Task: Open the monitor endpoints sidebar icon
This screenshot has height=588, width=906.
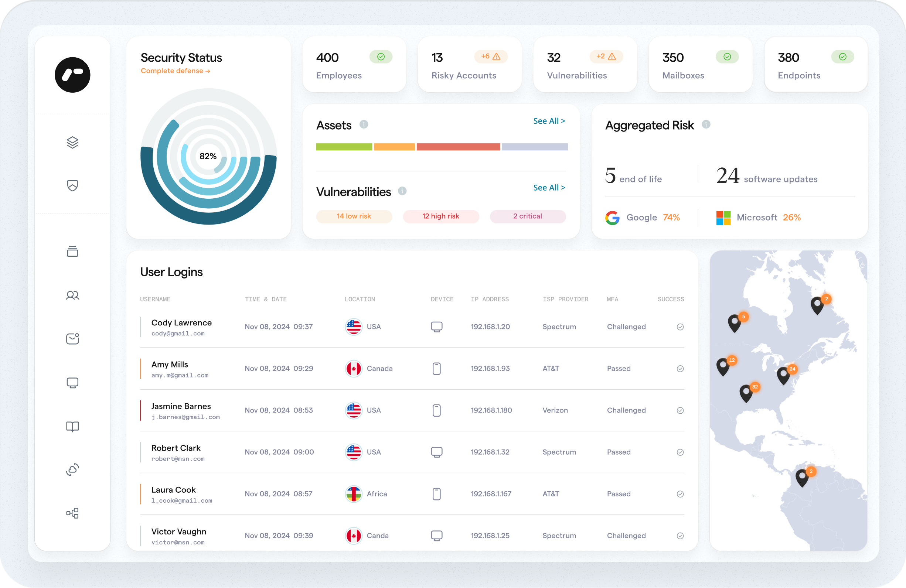Action: pyautogui.click(x=72, y=383)
